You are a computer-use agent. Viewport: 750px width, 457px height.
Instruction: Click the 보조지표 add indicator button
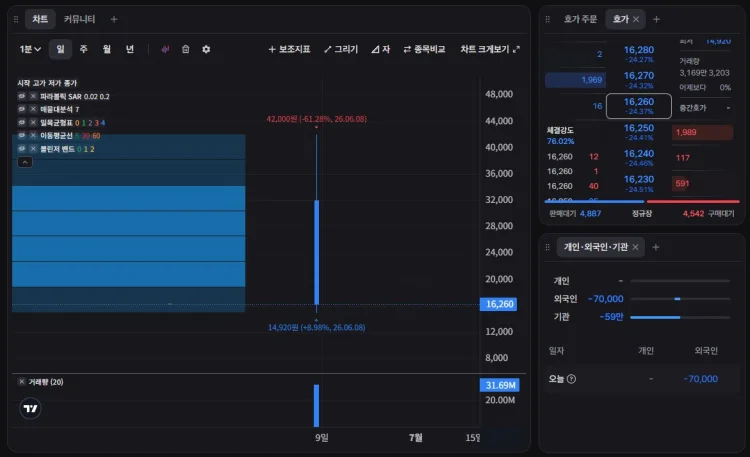point(289,49)
